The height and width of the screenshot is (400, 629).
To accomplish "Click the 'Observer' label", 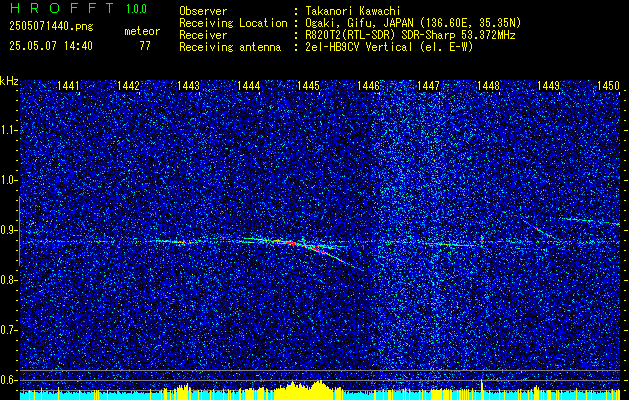I will tap(203, 11).
